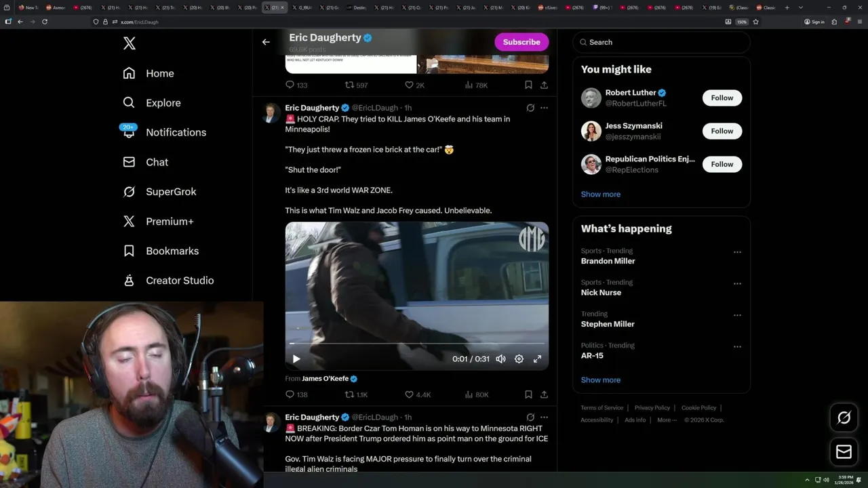Image resolution: width=868 pixels, height=488 pixels.
Task: Open the AR-15 trending topic
Action: 592,355
